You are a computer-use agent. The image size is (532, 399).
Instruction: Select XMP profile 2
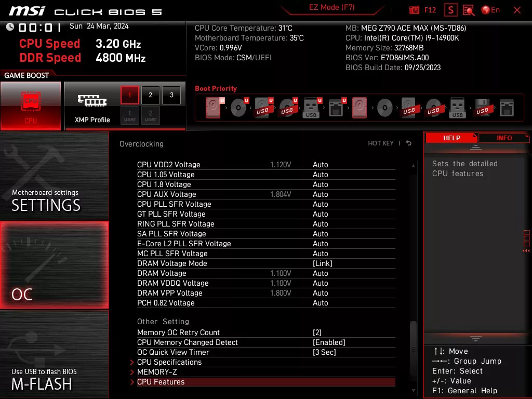click(150, 95)
